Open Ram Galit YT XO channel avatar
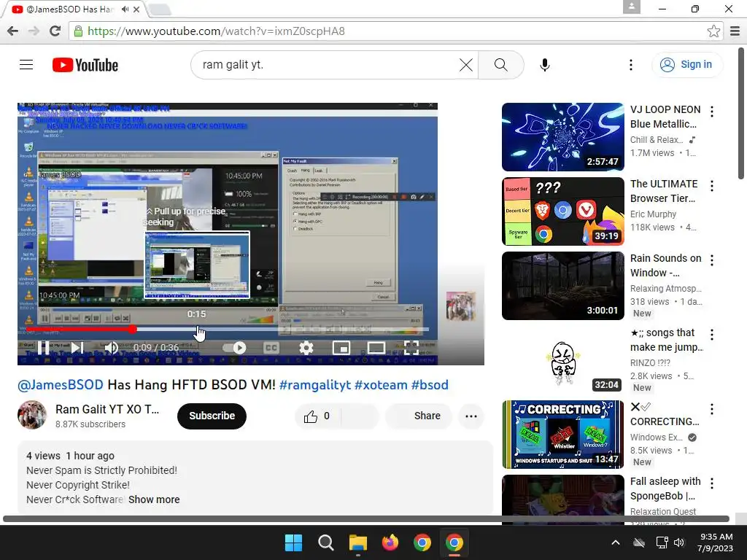The image size is (747, 560). [x=32, y=415]
